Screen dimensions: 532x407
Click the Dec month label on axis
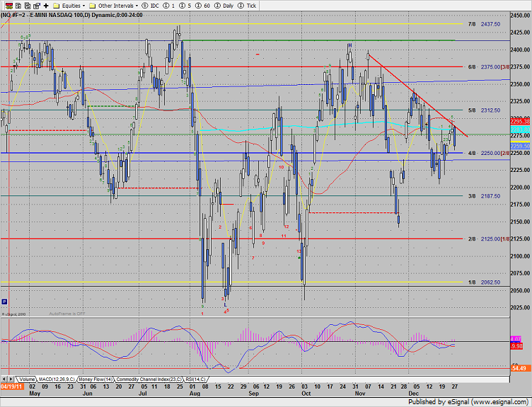414,394
